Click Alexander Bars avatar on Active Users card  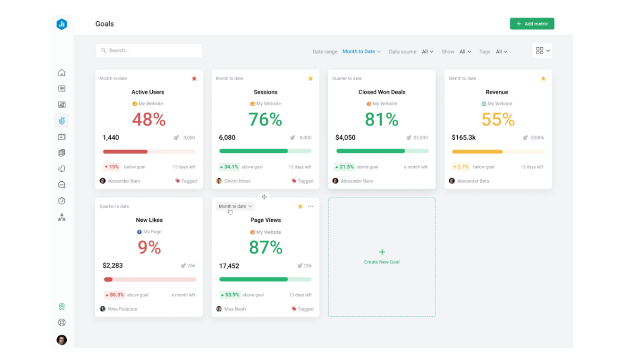103,181
